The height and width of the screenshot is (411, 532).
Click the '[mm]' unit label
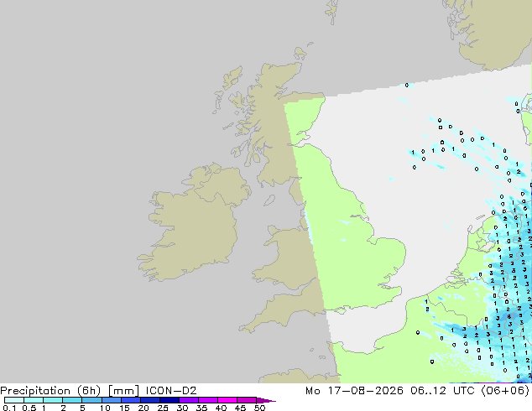[123, 391]
